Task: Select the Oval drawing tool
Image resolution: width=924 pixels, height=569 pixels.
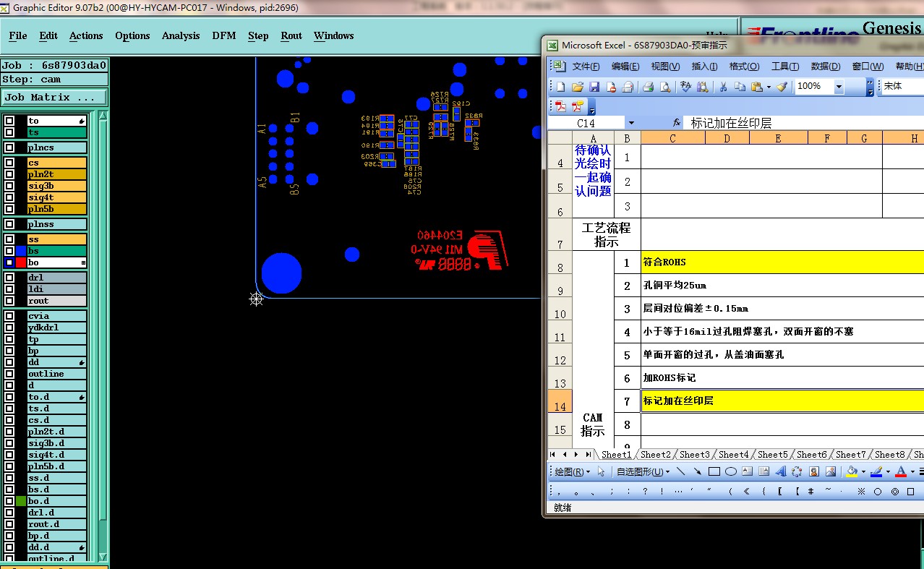Action: (x=730, y=472)
